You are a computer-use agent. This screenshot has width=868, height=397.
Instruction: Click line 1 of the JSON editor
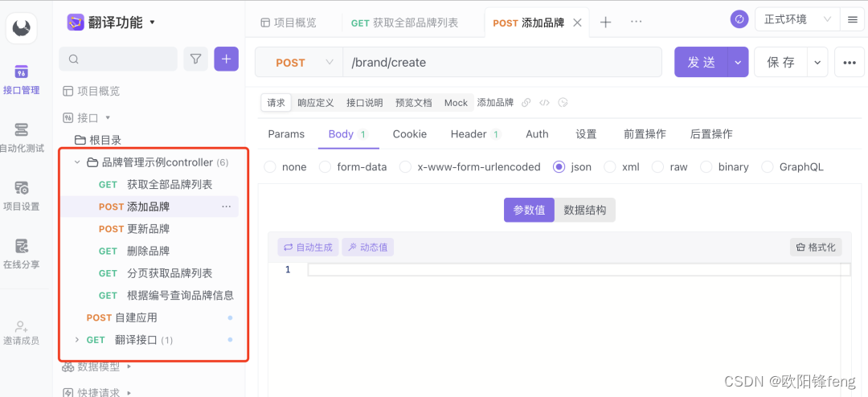click(579, 270)
